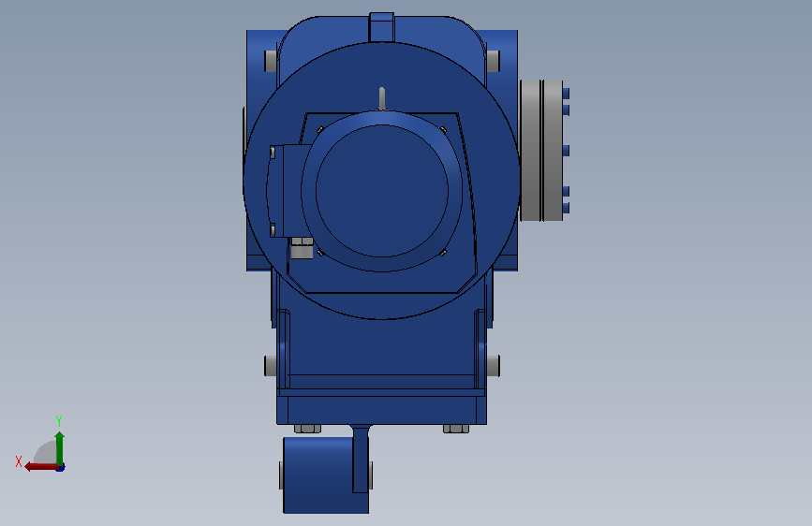Pick the blue cylinder at the bottom of the model
Image resolution: width=812 pixels, height=526 pixels.
point(326,475)
